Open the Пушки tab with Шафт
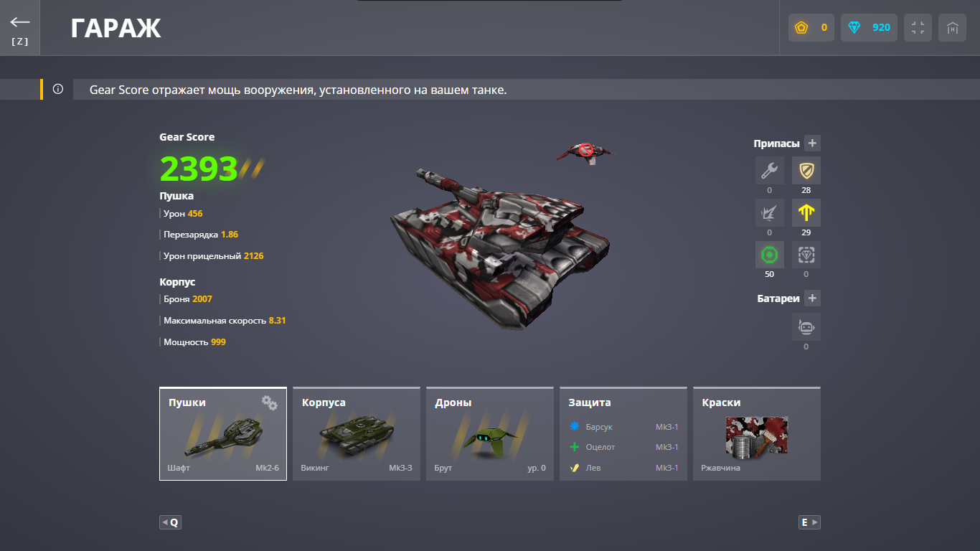This screenshot has width=980, height=551. coord(223,434)
